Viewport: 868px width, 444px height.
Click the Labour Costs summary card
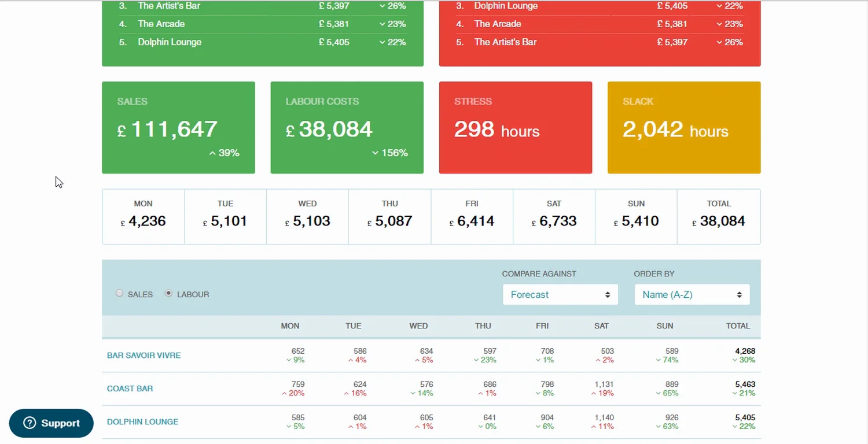[x=347, y=127]
